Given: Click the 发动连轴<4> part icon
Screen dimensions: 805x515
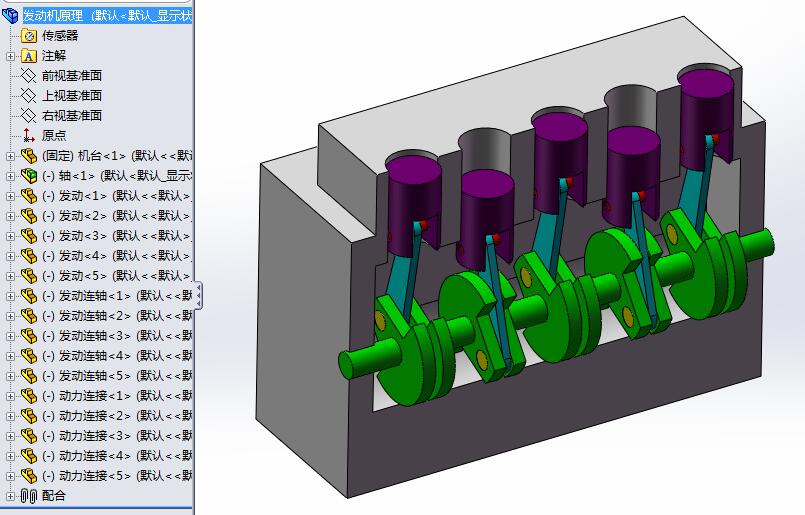Looking at the screenshot, I should click(29, 356).
